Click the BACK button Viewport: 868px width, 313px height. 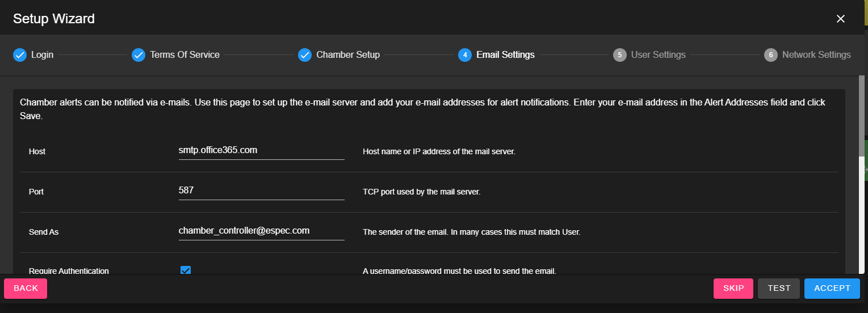[x=26, y=289]
